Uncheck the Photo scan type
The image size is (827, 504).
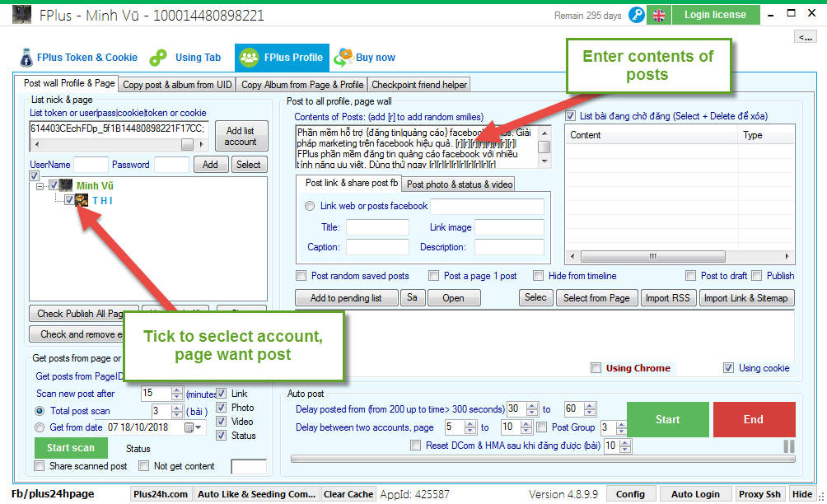(222, 408)
